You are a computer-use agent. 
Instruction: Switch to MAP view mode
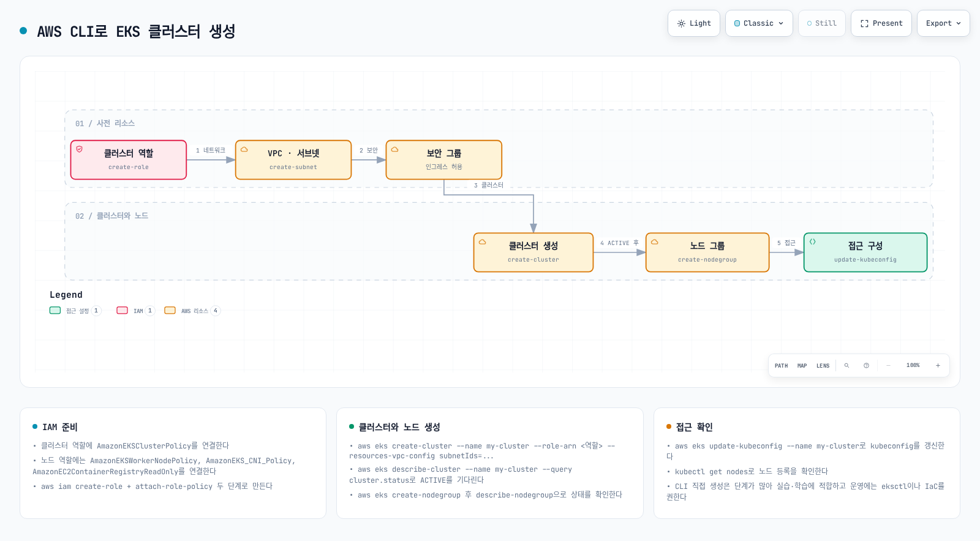[x=802, y=366]
